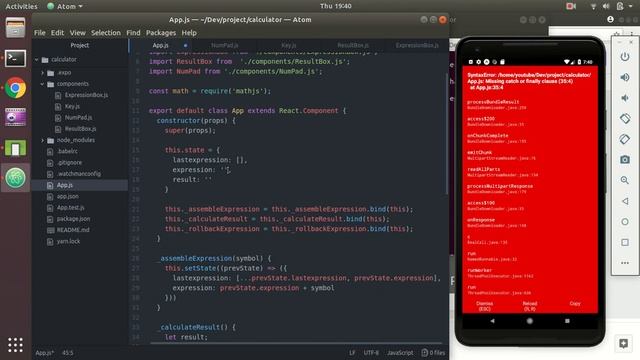The height and width of the screenshot is (360, 640).
Task: Open package.json in the project tree
Action: point(73,219)
